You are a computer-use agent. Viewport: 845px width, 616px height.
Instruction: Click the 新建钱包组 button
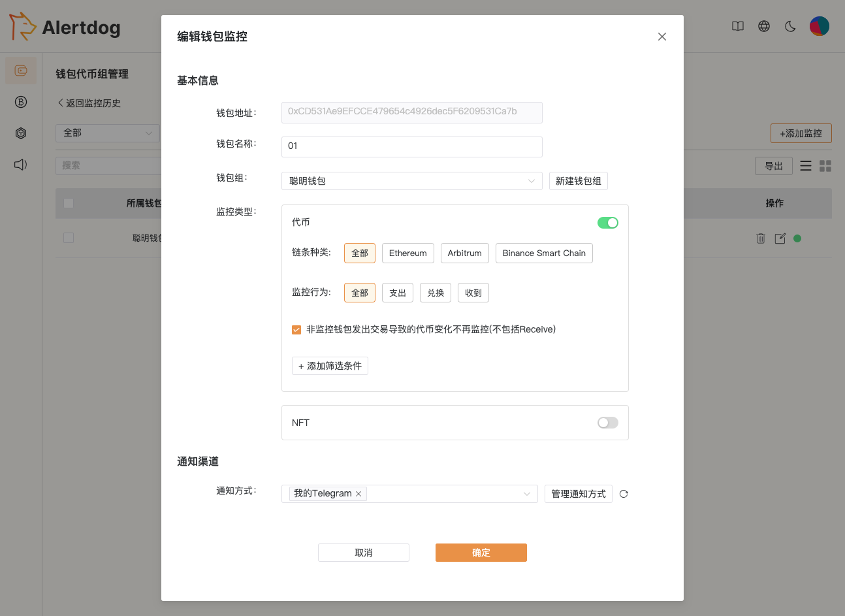point(578,181)
